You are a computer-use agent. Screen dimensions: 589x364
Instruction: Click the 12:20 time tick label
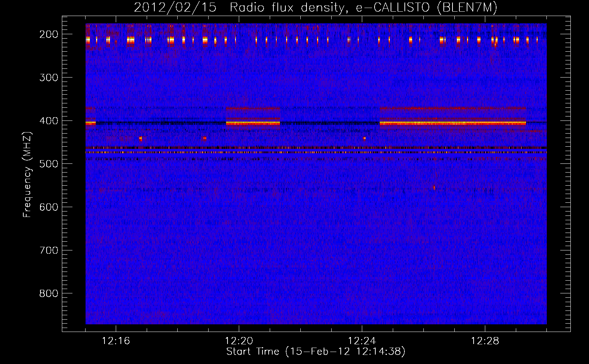tap(239, 341)
